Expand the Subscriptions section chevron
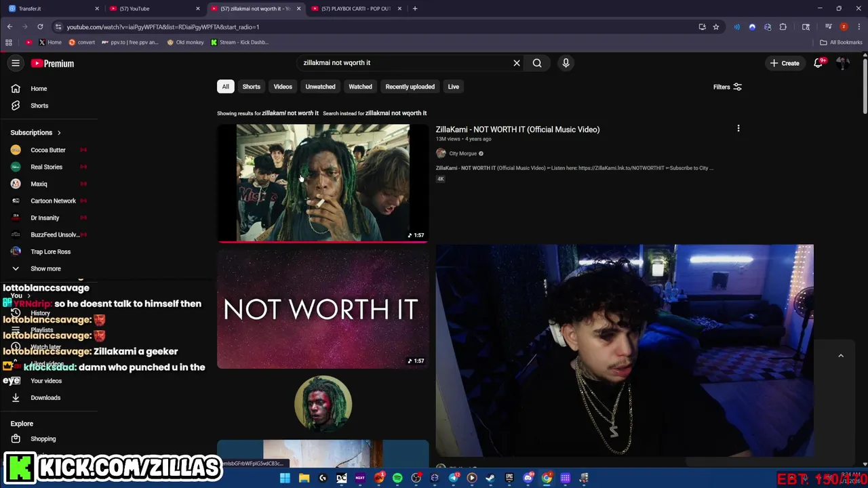The height and width of the screenshot is (488, 868). (59, 133)
